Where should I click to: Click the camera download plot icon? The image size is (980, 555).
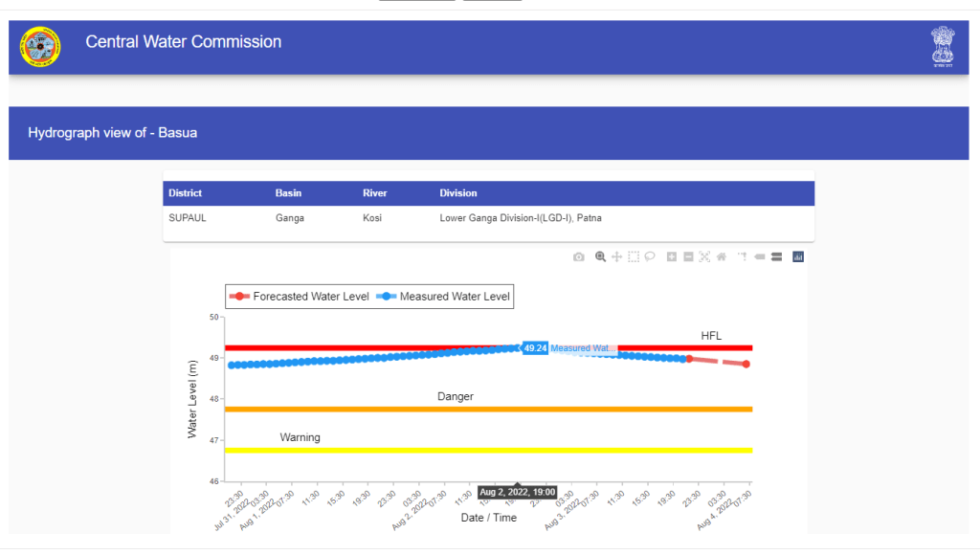click(578, 256)
